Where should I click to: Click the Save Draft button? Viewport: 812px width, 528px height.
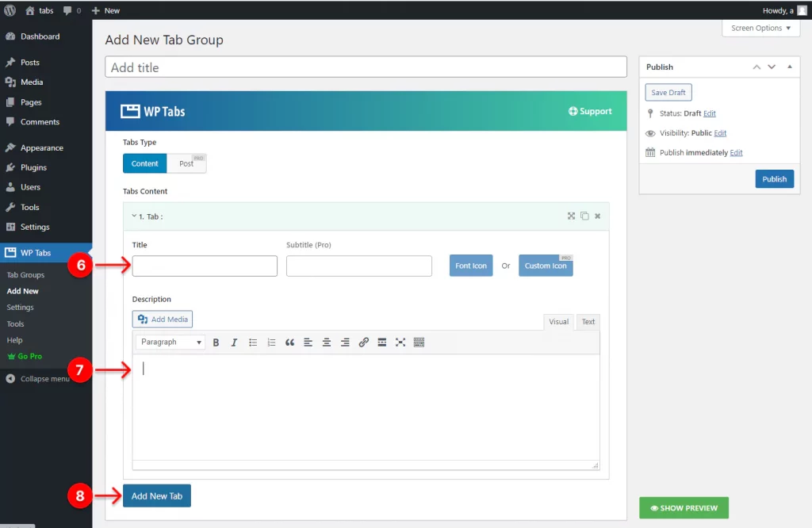pos(668,93)
